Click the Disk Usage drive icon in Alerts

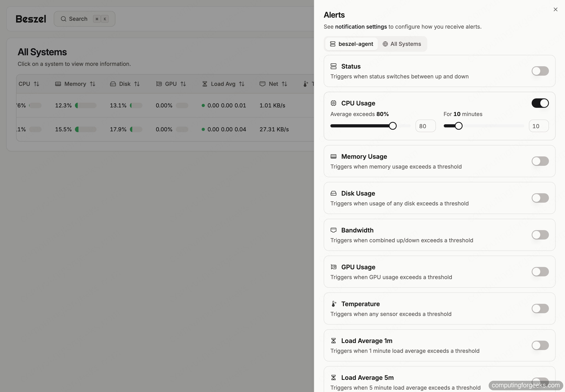click(x=333, y=193)
